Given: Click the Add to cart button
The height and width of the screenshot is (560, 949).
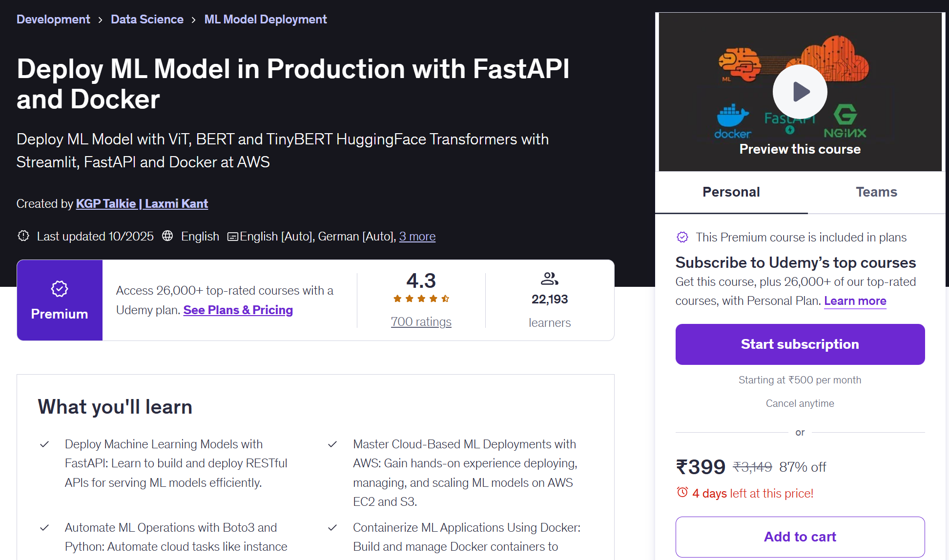Looking at the screenshot, I should coord(799,537).
